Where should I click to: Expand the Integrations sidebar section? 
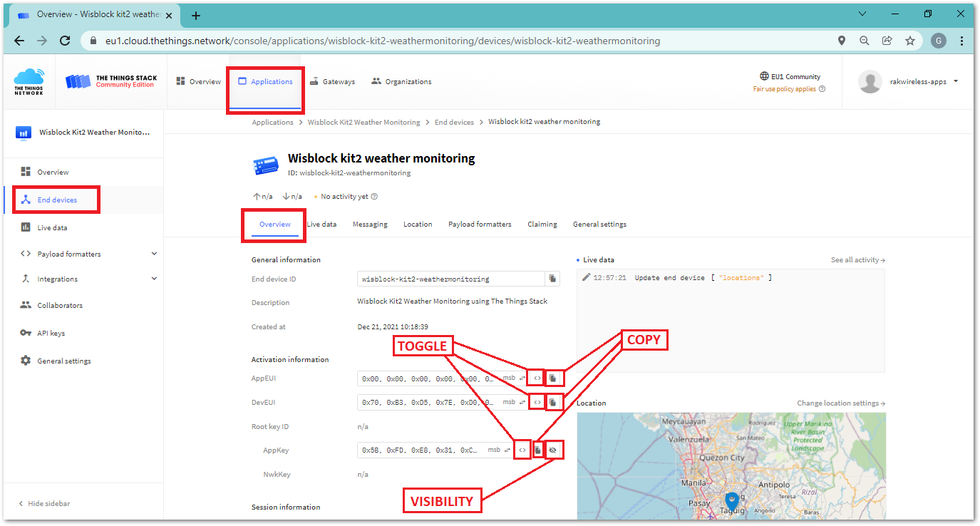154,279
